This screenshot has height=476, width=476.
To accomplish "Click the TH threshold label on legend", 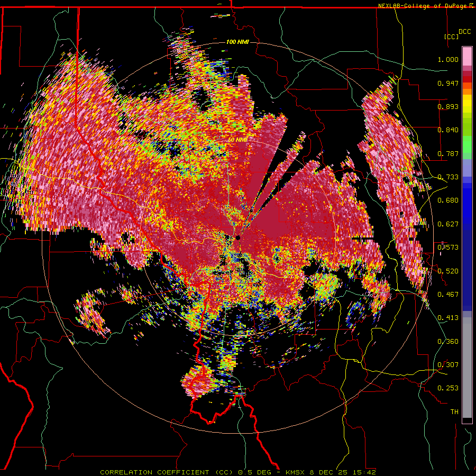I will point(454,412).
